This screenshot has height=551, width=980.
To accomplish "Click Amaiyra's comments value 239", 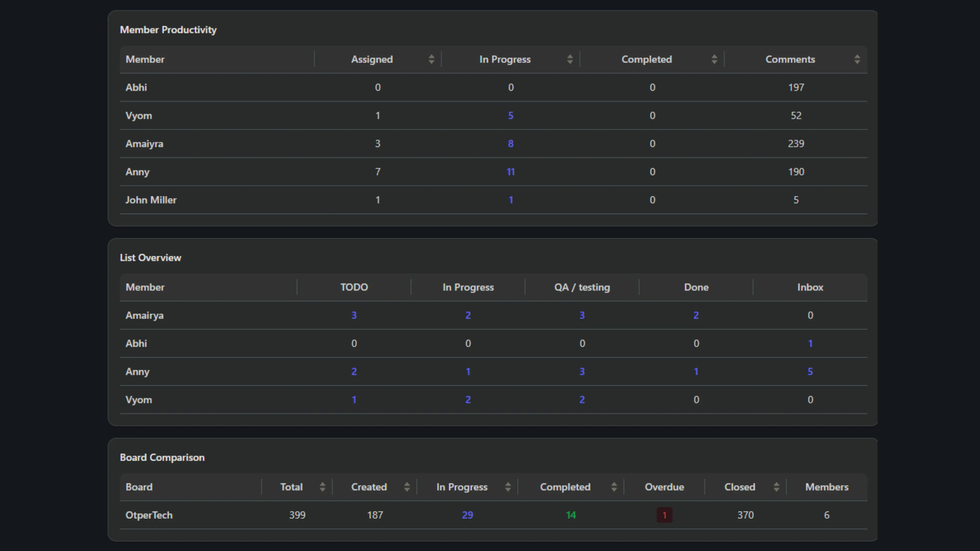I will coord(796,144).
